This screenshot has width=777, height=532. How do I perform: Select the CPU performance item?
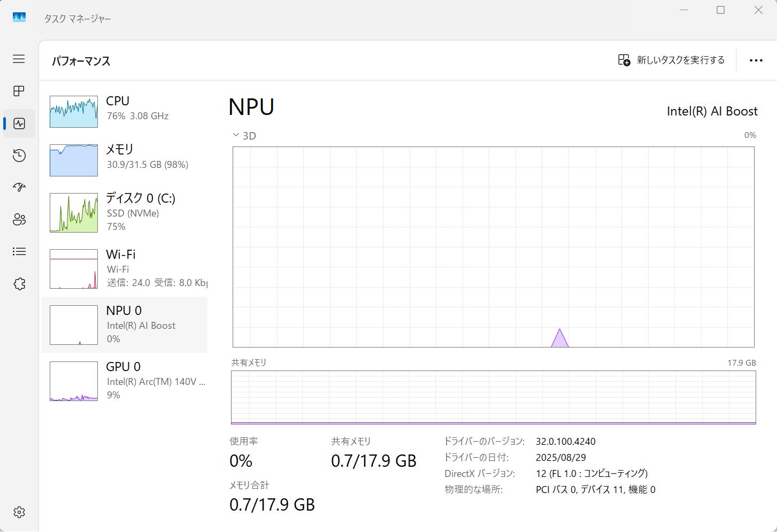(125, 112)
